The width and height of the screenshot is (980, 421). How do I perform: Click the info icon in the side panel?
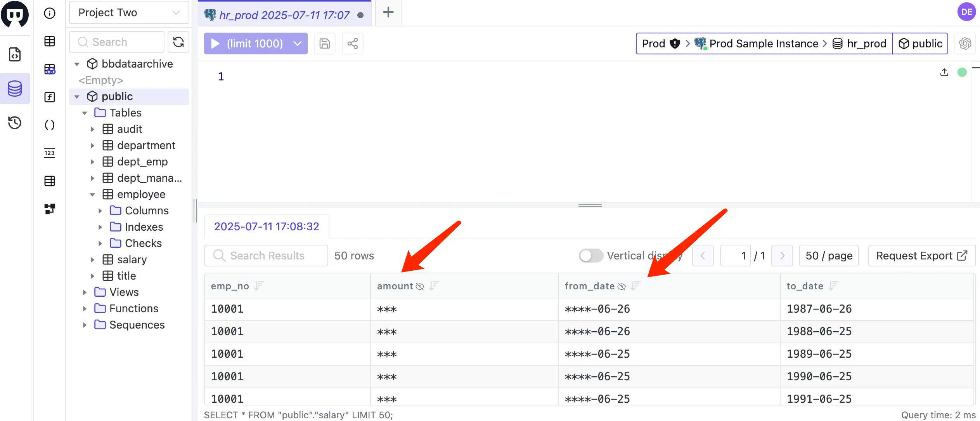tap(50, 13)
